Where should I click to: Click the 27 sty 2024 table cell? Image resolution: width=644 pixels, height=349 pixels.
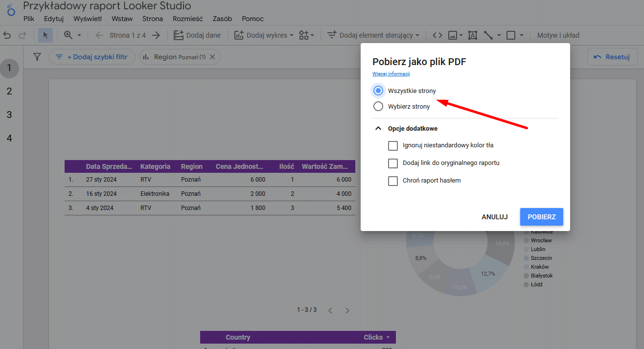point(101,180)
